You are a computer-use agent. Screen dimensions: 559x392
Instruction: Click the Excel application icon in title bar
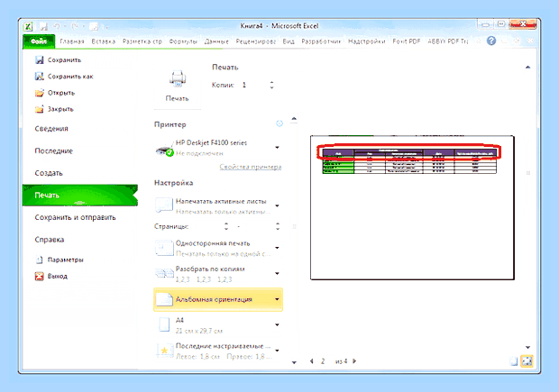pyautogui.click(x=28, y=26)
